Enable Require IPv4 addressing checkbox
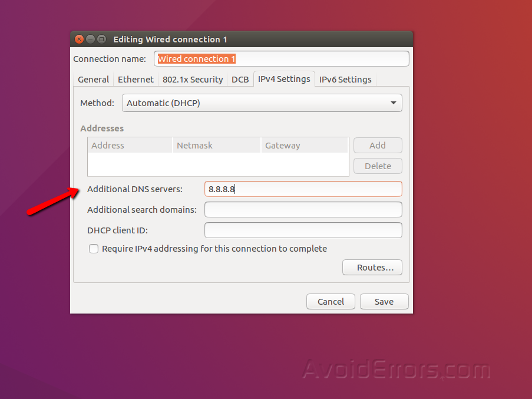The width and height of the screenshot is (532, 399). point(94,249)
